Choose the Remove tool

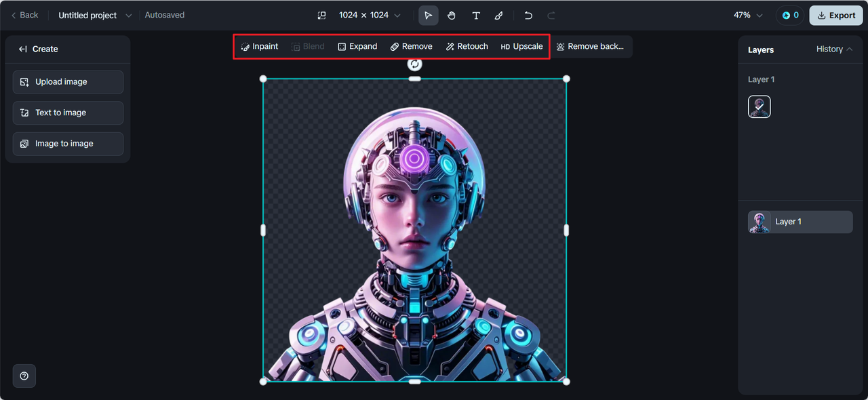coord(412,47)
